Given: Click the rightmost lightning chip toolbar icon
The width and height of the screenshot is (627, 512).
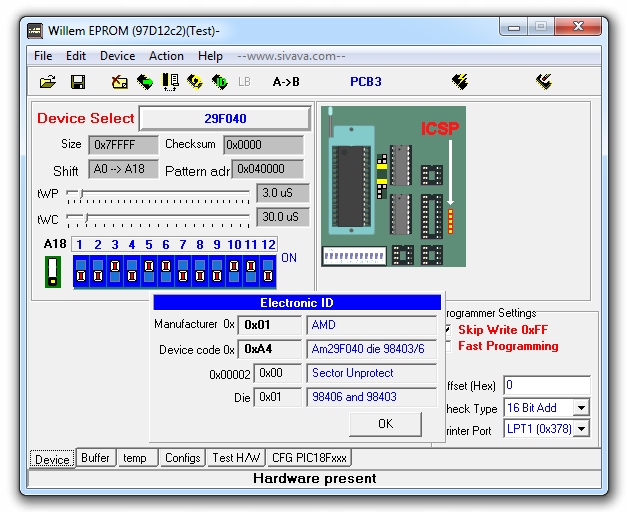Looking at the screenshot, I should point(544,82).
